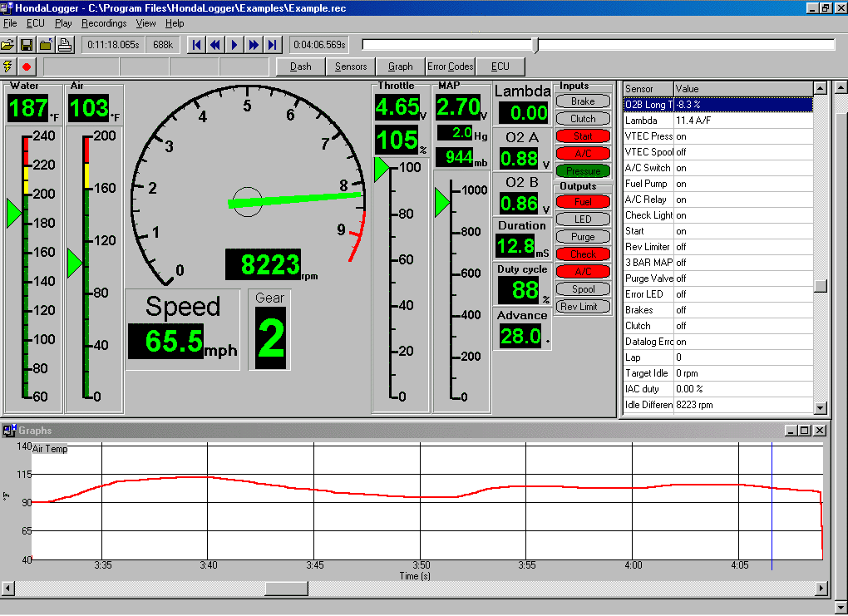848x616 pixels.
Task: Click the Rev Limit output indicator
Action: [x=583, y=307]
